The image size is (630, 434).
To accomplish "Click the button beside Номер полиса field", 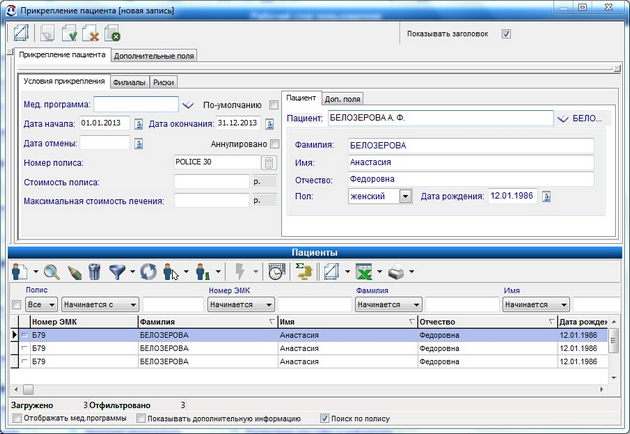I will [269, 163].
